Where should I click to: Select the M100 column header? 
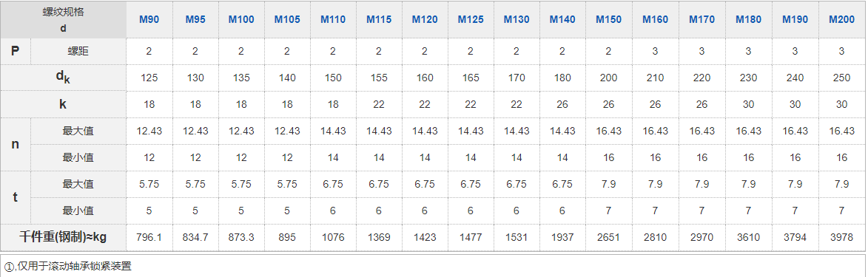click(240, 19)
